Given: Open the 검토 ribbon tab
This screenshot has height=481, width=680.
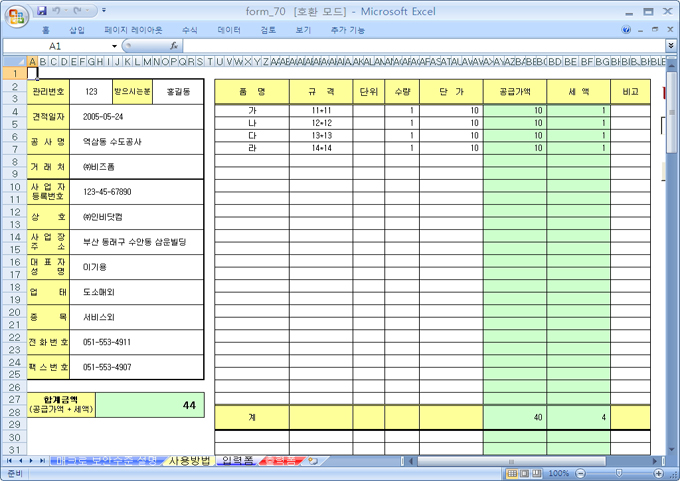Looking at the screenshot, I should coord(268,30).
